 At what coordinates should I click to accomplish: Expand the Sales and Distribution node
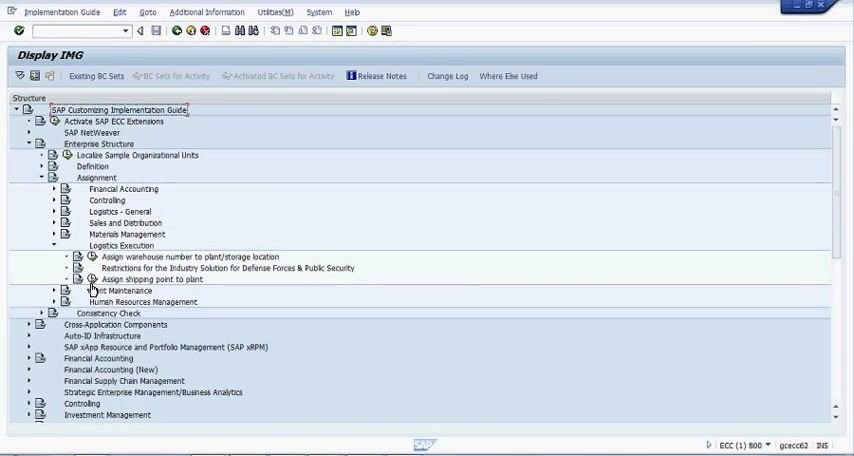point(54,222)
